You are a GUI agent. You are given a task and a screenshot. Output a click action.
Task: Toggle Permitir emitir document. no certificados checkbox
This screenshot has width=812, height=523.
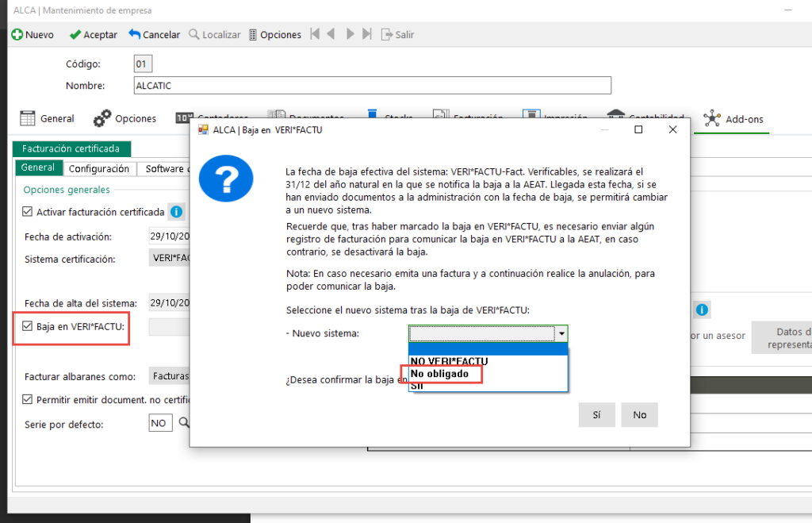point(29,399)
